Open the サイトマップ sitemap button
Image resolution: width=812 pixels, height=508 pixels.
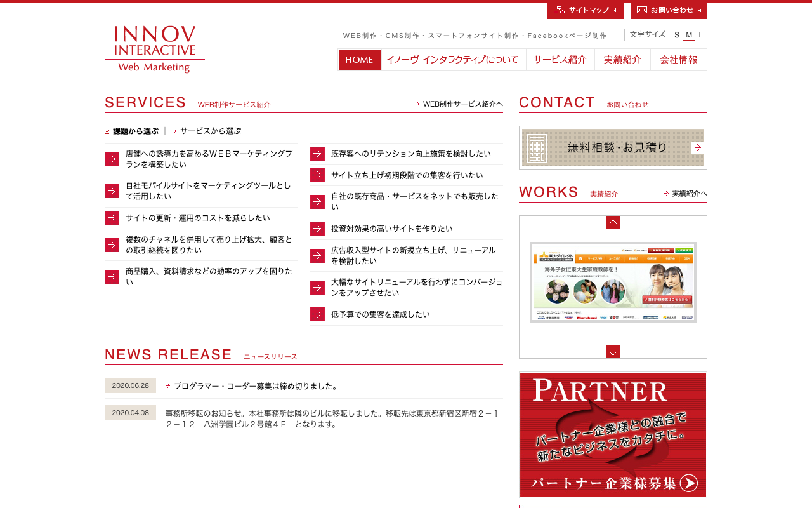click(586, 10)
